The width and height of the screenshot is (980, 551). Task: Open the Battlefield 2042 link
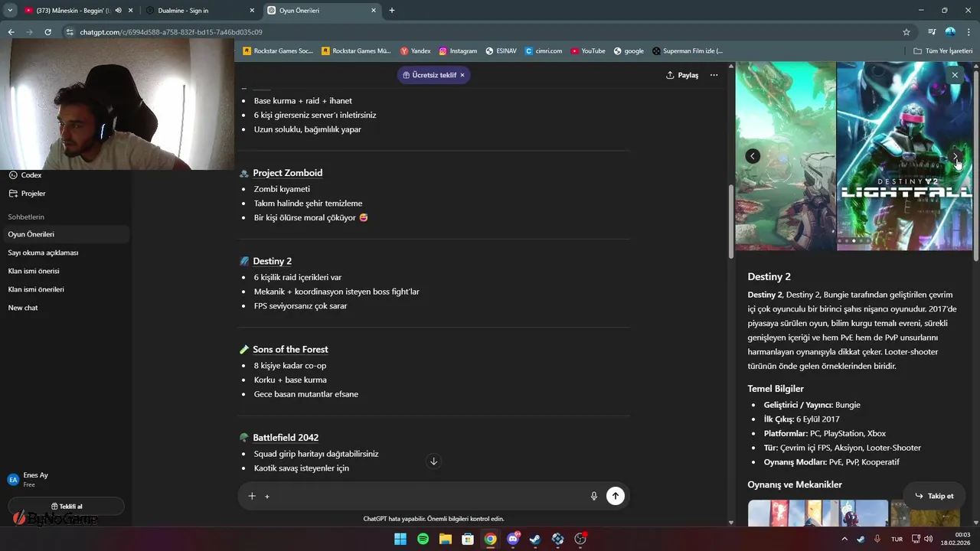click(x=286, y=438)
